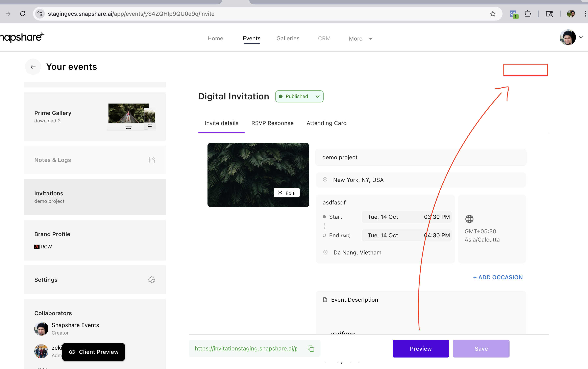Click the purple Preview button
Image resolution: width=588 pixels, height=369 pixels.
[420, 348]
